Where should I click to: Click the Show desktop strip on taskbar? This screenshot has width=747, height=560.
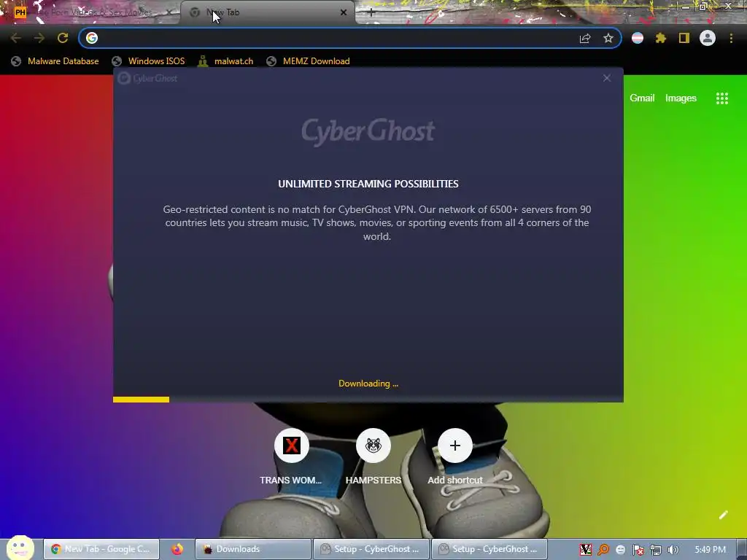click(741, 550)
